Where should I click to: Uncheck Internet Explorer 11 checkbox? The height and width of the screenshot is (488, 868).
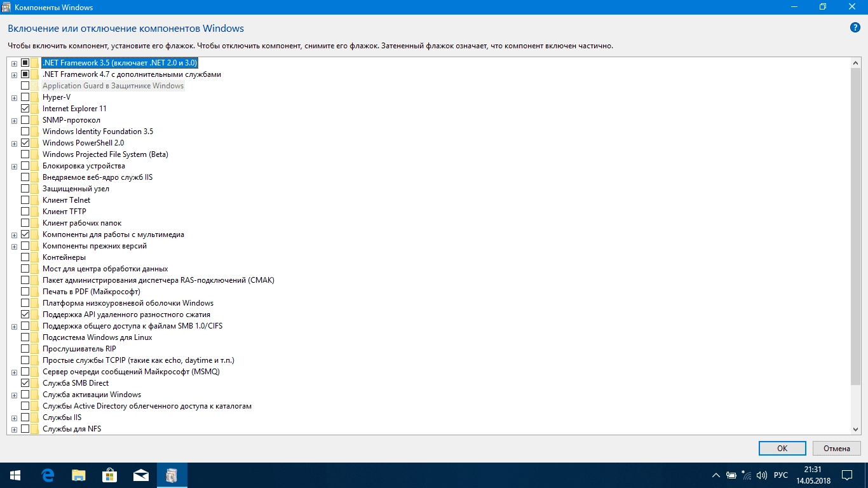(x=25, y=109)
